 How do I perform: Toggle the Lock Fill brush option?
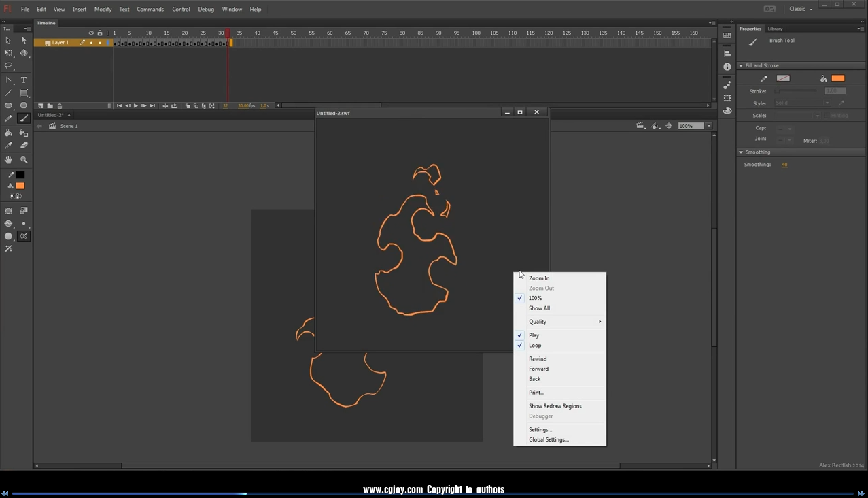tap(24, 211)
